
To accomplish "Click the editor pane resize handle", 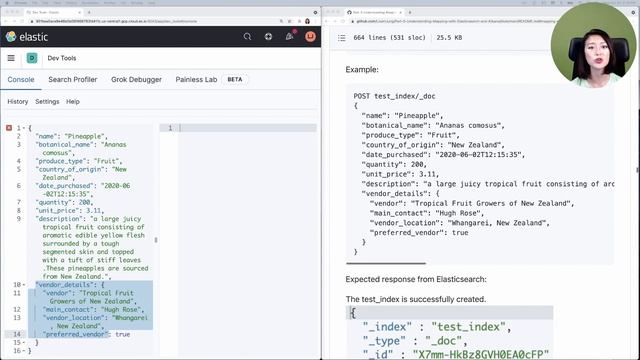I will tap(156, 240).
